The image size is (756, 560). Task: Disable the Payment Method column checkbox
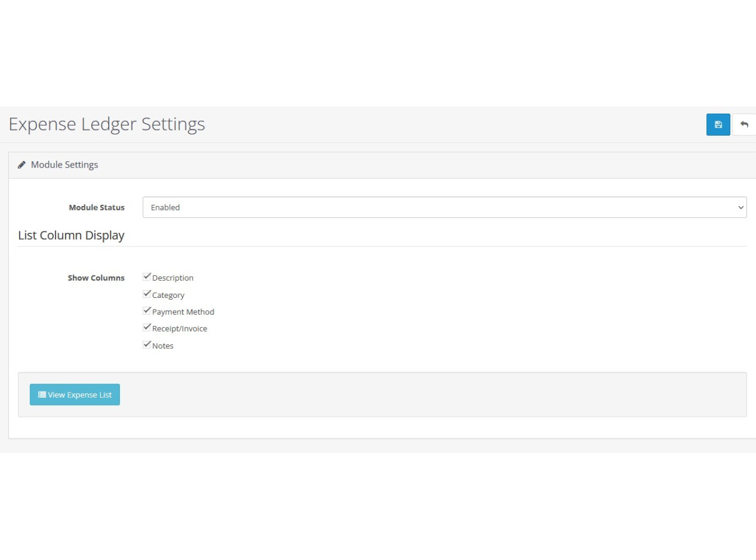(x=147, y=311)
